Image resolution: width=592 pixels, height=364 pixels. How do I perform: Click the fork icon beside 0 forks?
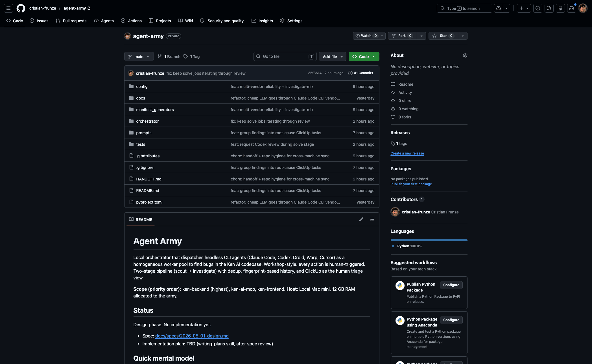coord(393,117)
